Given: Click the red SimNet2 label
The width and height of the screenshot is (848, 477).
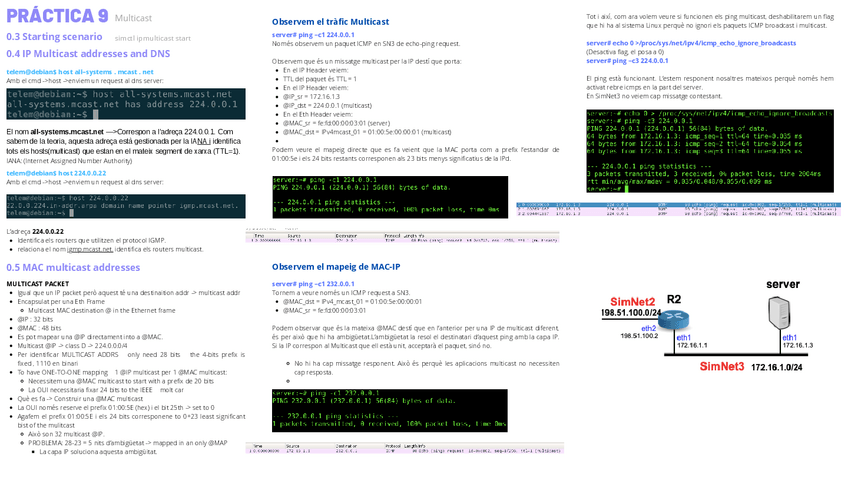Looking at the screenshot, I should (633, 302).
